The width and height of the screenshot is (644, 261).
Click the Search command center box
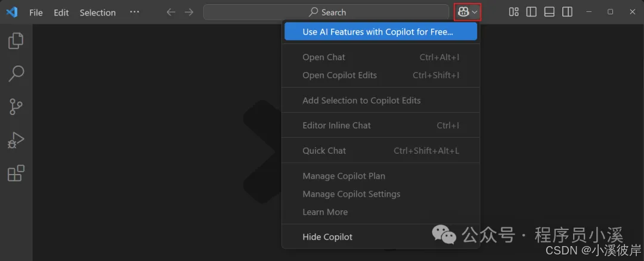[x=326, y=12]
